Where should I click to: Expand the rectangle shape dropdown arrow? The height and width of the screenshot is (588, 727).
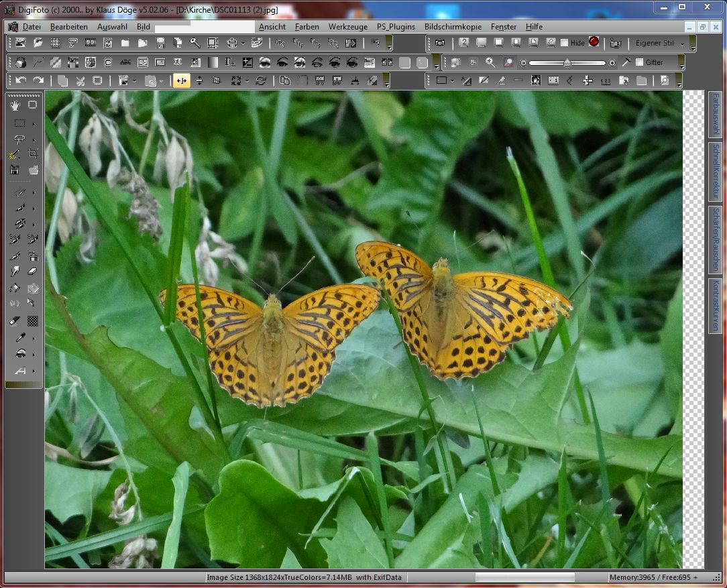pyautogui.click(x=452, y=80)
